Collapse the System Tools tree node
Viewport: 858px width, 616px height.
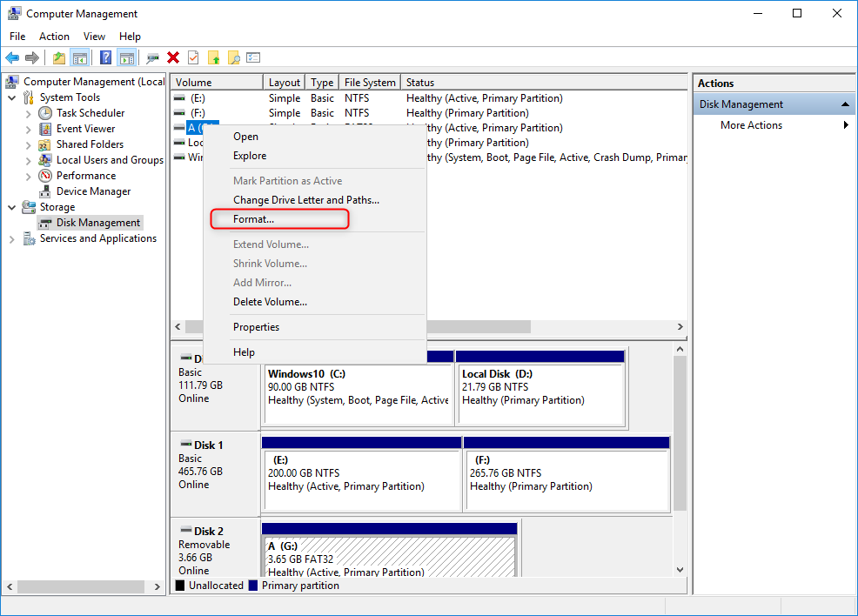[12, 97]
